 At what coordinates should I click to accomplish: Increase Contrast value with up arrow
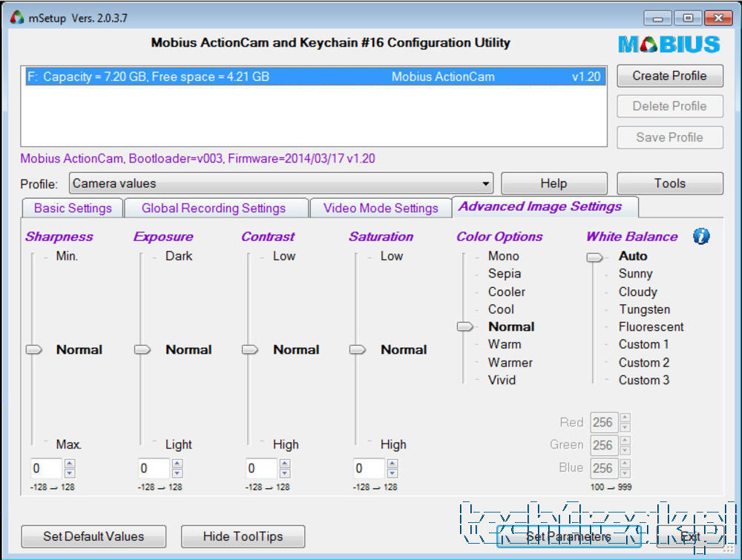tap(285, 464)
